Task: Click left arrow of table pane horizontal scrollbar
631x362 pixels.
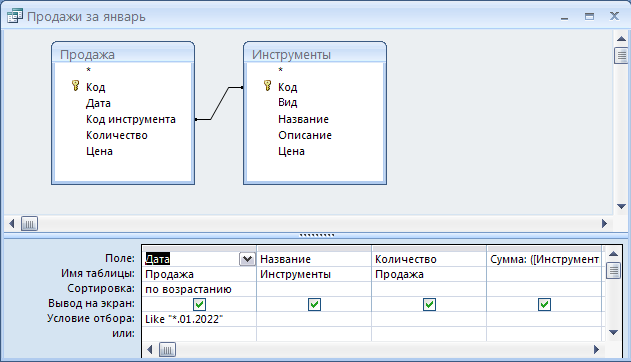Action: click(12, 223)
